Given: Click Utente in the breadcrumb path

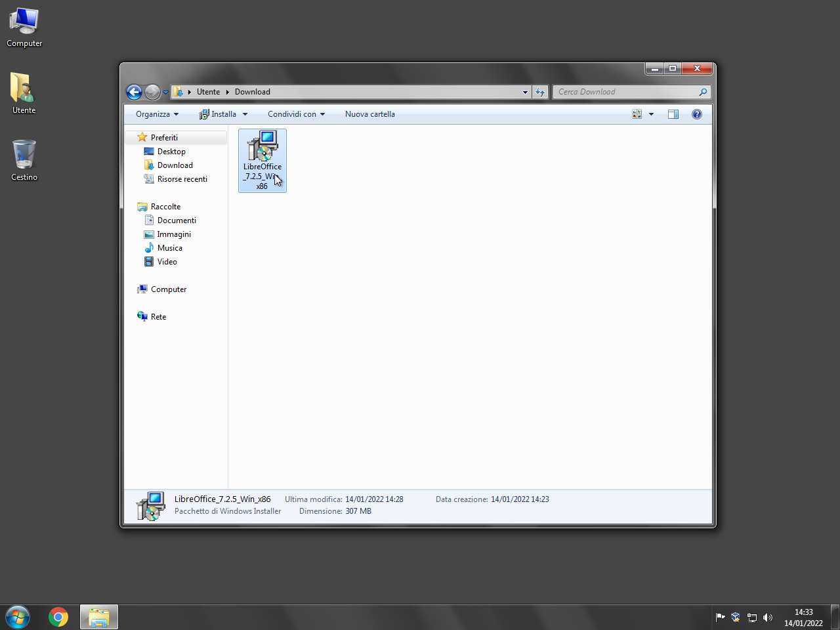Looking at the screenshot, I should tap(208, 92).
